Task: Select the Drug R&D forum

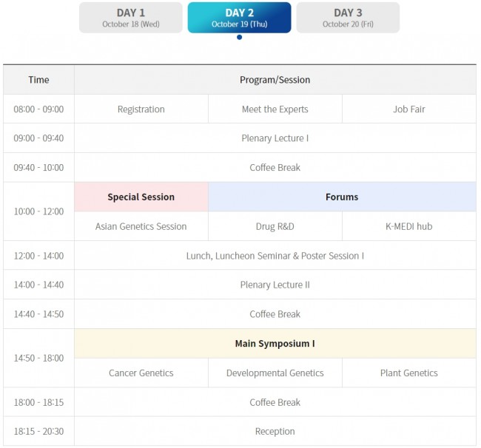Action: (275, 226)
